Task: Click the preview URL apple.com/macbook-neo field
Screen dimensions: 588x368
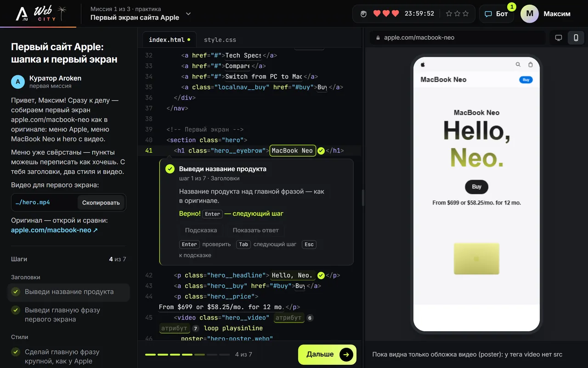Action: click(458, 38)
